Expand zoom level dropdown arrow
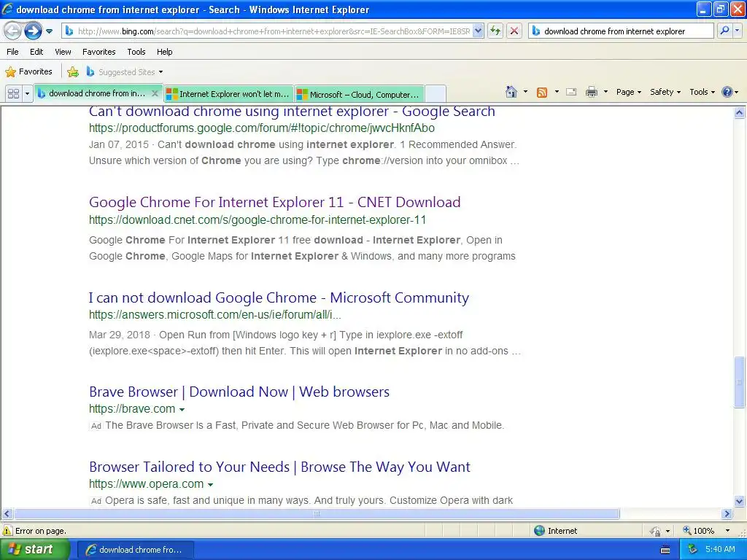The image size is (747, 560). pyautogui.click(x=727, y=531)
